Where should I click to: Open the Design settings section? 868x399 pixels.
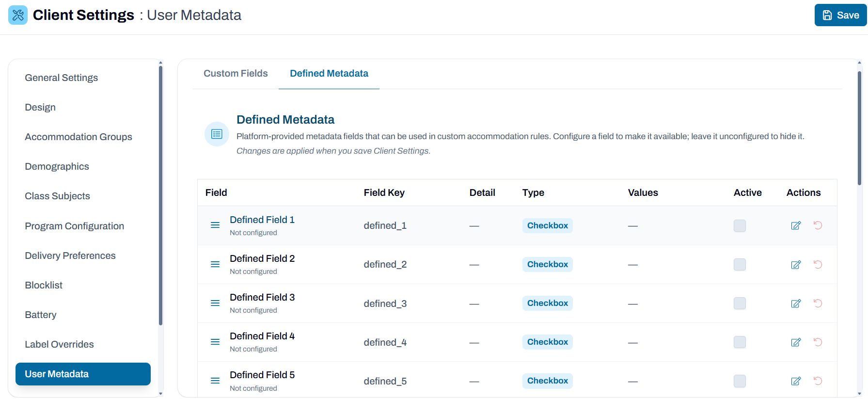pos(40,107)
